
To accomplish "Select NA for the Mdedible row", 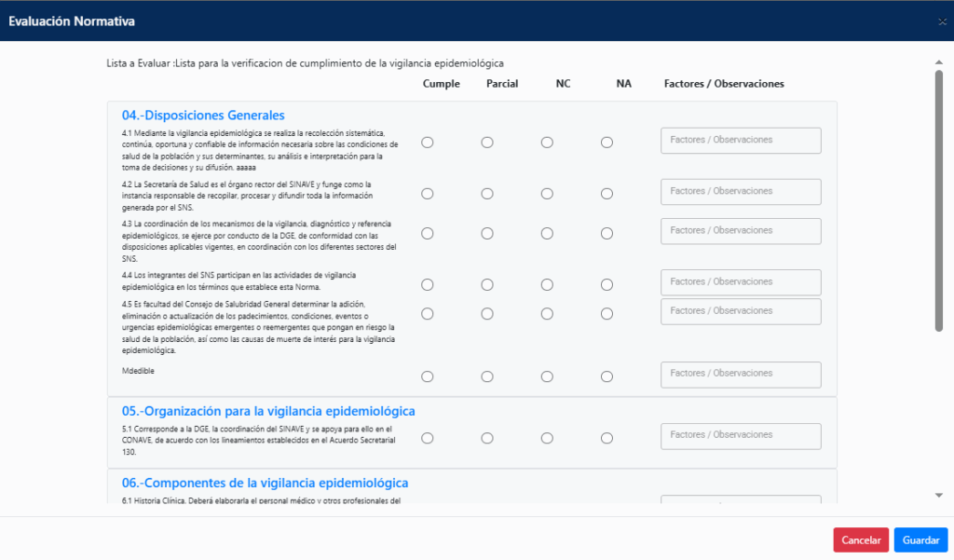I will click(606, 376).
